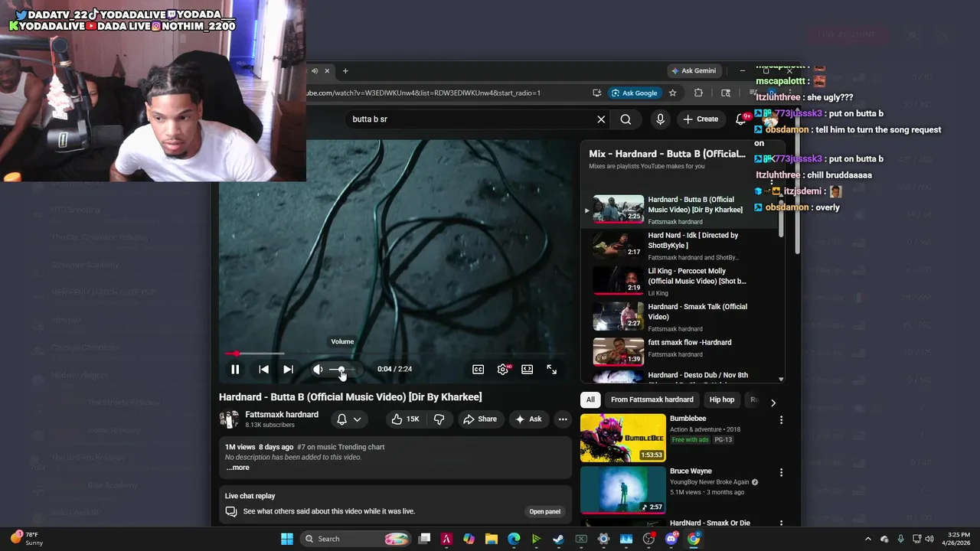Pause the Butta B video
This screenshot has width=980, height=551.
[235, 370]
